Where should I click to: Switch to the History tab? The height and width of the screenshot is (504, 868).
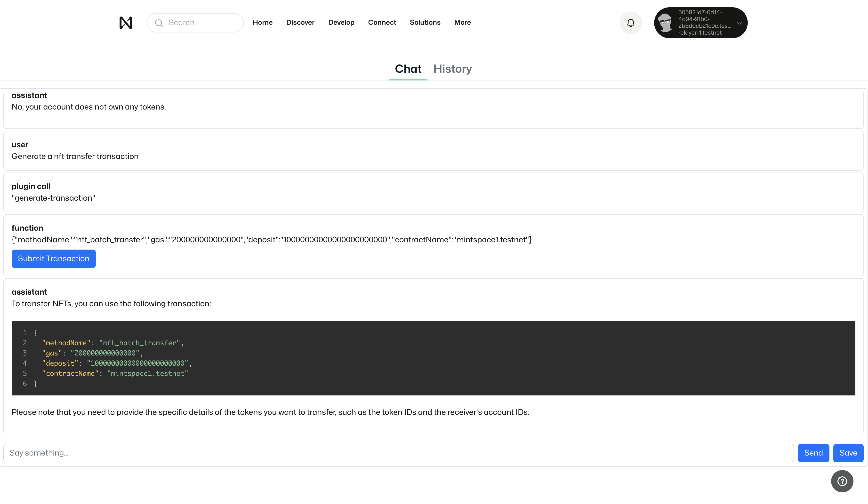452,69
